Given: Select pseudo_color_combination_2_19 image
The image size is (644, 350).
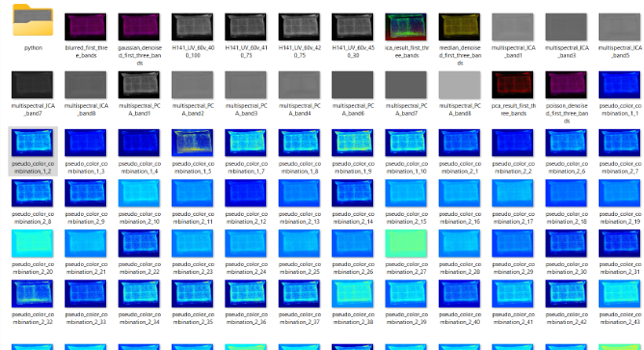Looking at the screenshot, I should click(619, 193).
